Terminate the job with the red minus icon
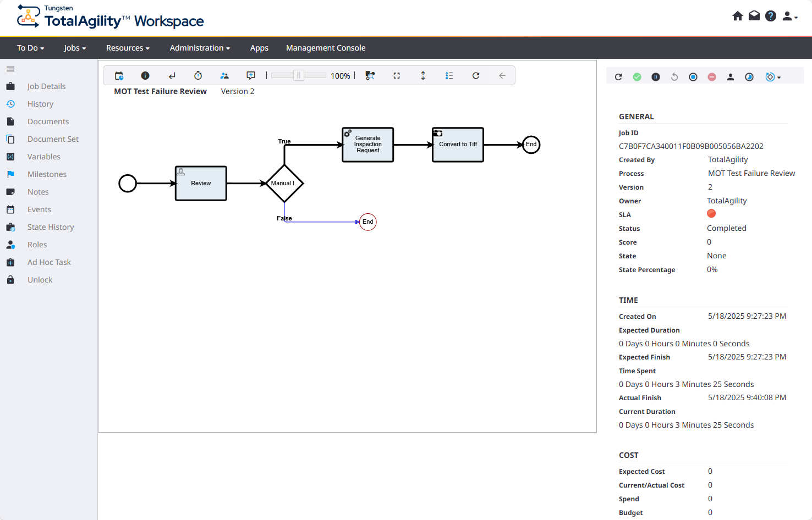The image size is (812, 520). click(712, 77)
